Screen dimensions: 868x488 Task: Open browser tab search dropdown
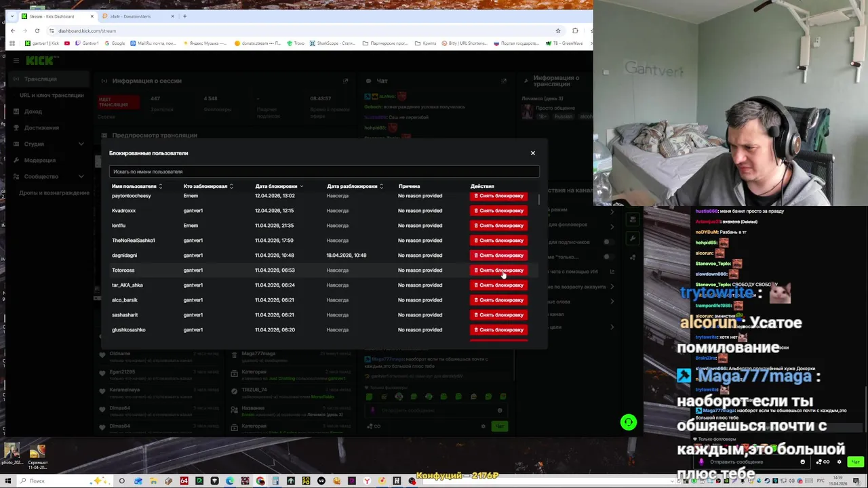[x=12, y=16]
